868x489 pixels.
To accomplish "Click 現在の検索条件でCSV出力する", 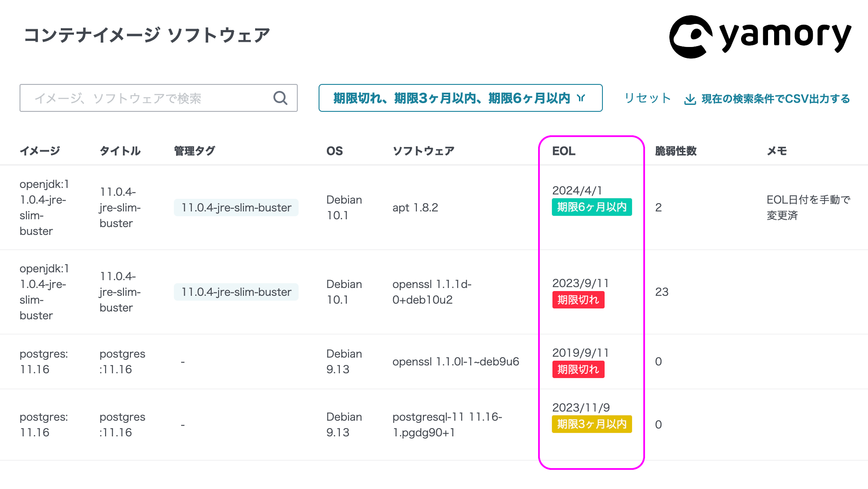I will tap(775, 99).
